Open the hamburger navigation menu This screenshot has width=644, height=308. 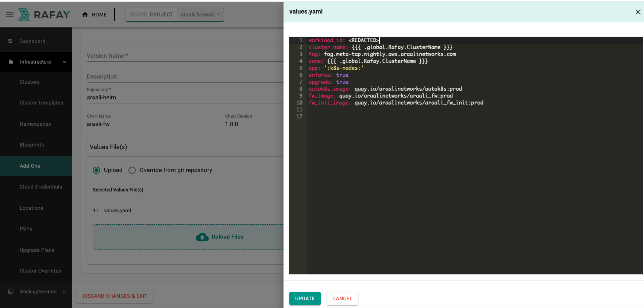click(10, 15)
